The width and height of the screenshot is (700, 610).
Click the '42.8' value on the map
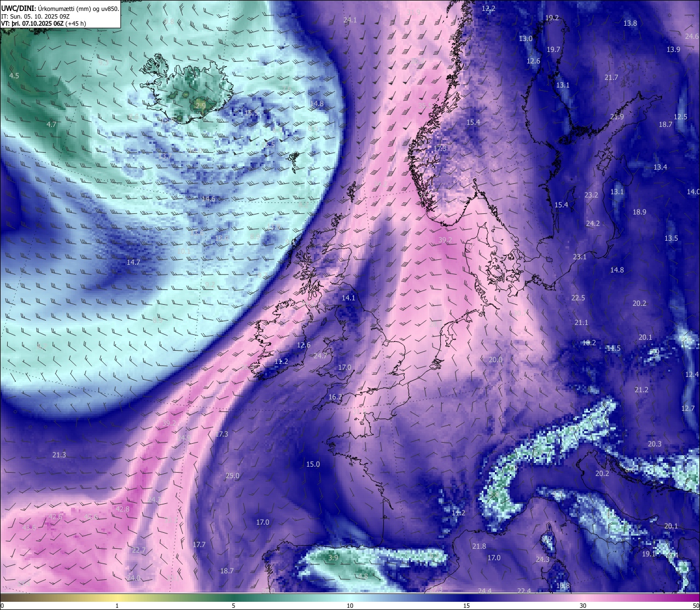pyautogui.click(x=122, y=509)
